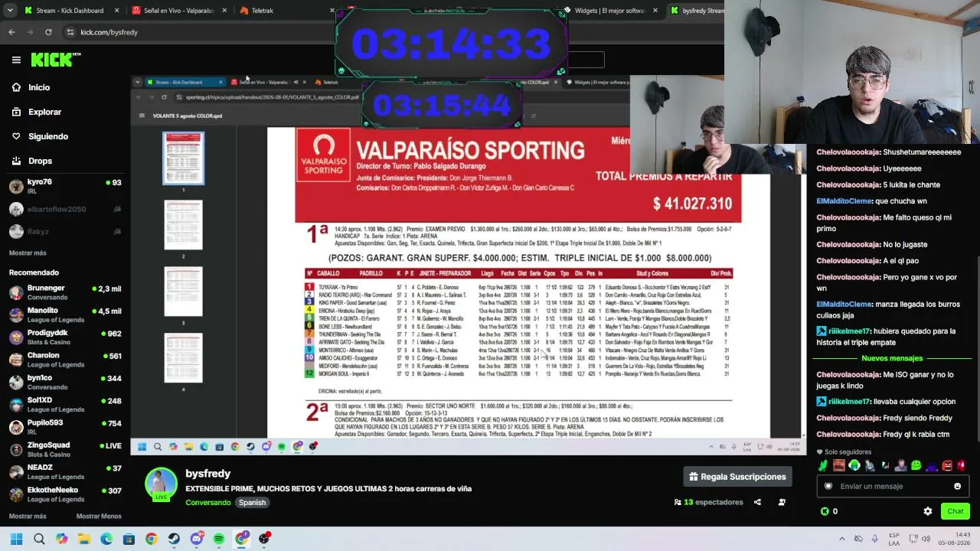Collapse recommended list with Mostrar Menos

(99, 516)
